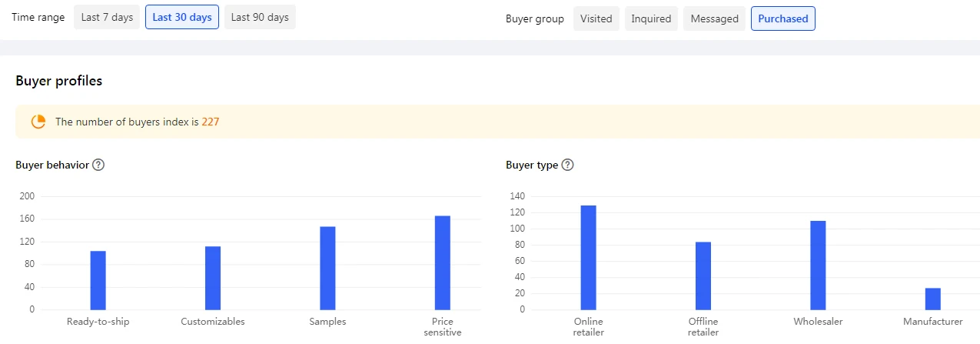980x344 pixels.
Task: Click the Online retailer bar
Action: [x=588, y=257]
